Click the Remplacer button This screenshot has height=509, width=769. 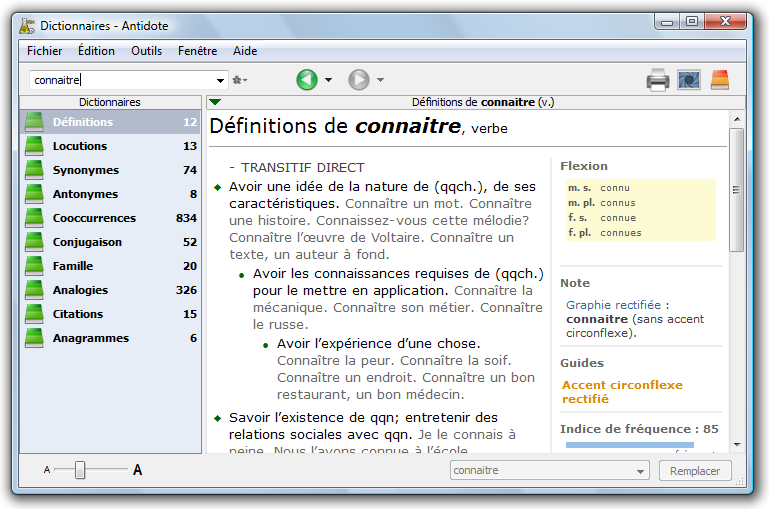[x=695, y=471]
